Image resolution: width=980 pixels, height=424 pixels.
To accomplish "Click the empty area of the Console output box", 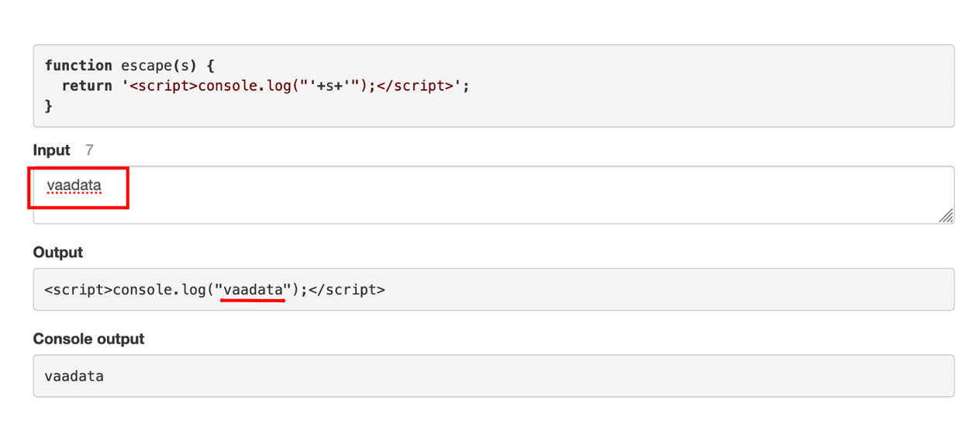I will tap(543, 377).
